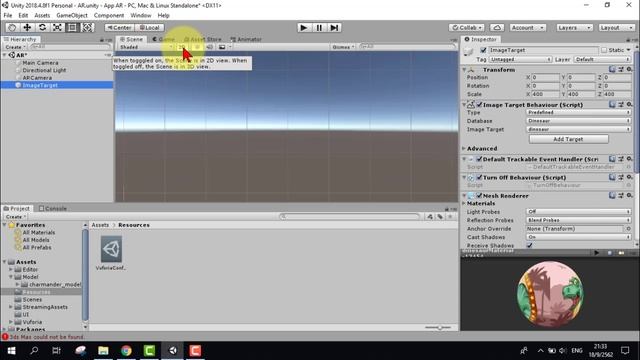Image resolution: width=640 pixels, height=360 pixels.
Task: Open the Image Target dinosaur dropdown
Action: pyautogui.click(x=578, y=129)
